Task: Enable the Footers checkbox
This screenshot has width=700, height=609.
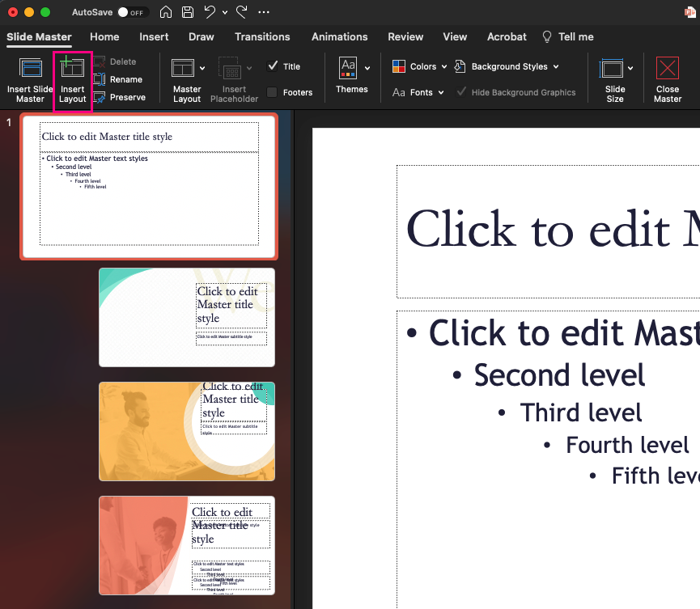Action: (275, 92)
